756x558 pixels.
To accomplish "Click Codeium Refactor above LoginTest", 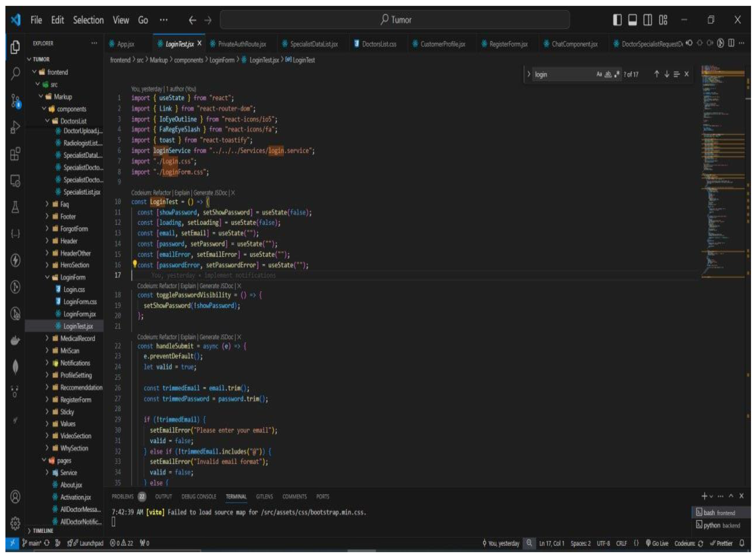I will tap(162, 193).
